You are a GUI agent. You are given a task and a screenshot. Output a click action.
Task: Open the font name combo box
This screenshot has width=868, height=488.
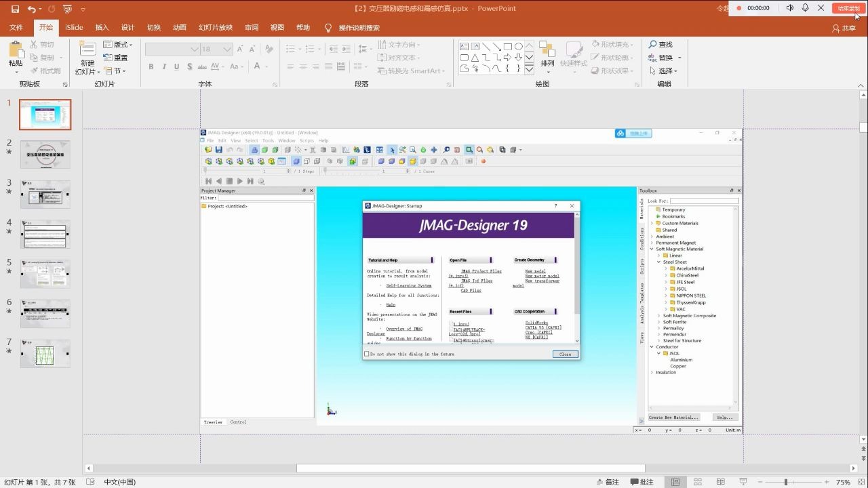172,49
